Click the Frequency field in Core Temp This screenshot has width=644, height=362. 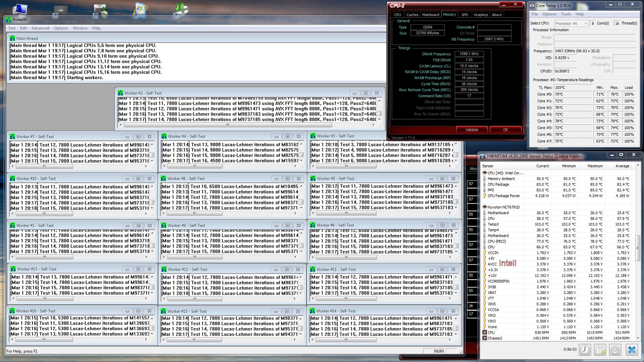[x=595, y=51]
